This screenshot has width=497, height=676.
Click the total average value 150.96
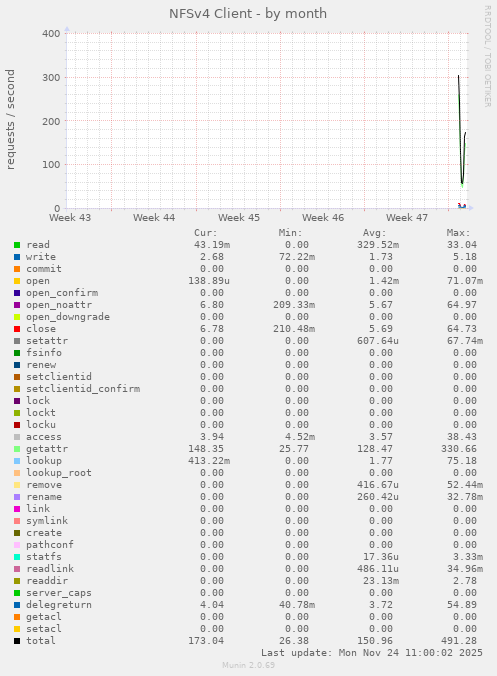(x=375, y=641)
